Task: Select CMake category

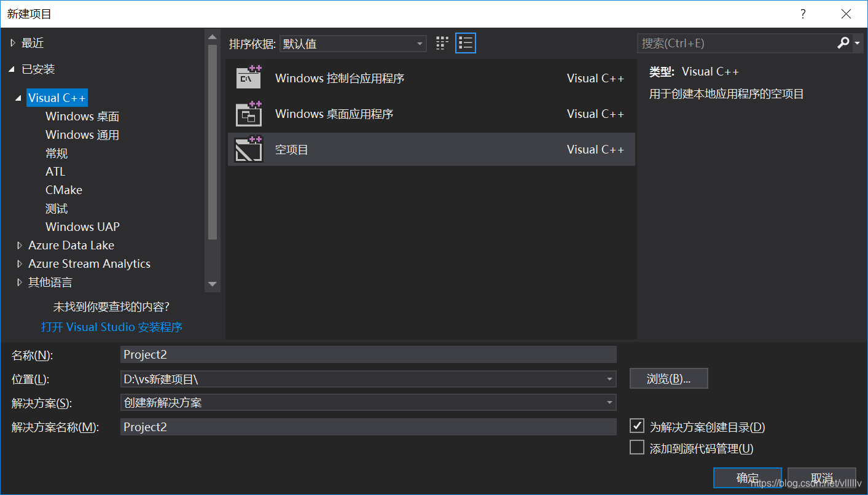Action: click(64, 190)
